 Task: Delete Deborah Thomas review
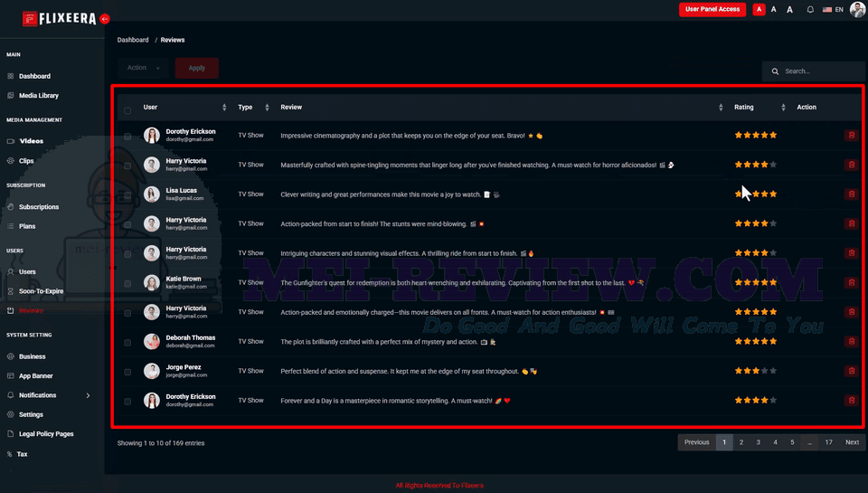coord(852,341)
